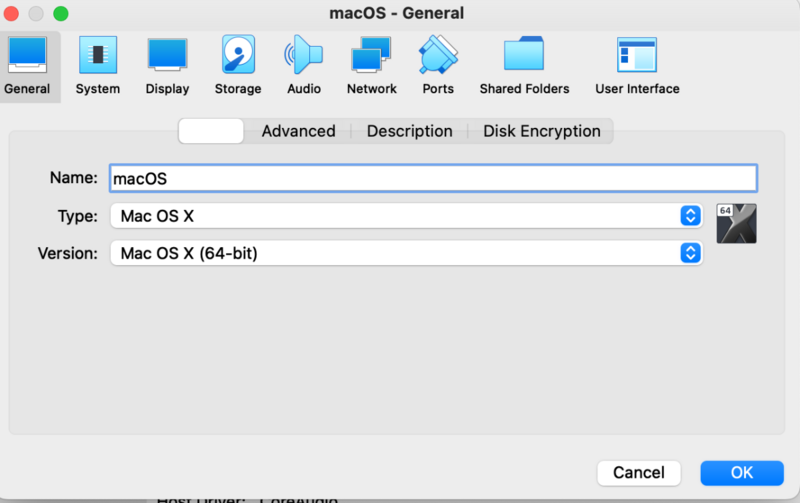Viewport: 800px width, 503px height.
Task: Click the green zoom window button
Action: tap(61, 13)
